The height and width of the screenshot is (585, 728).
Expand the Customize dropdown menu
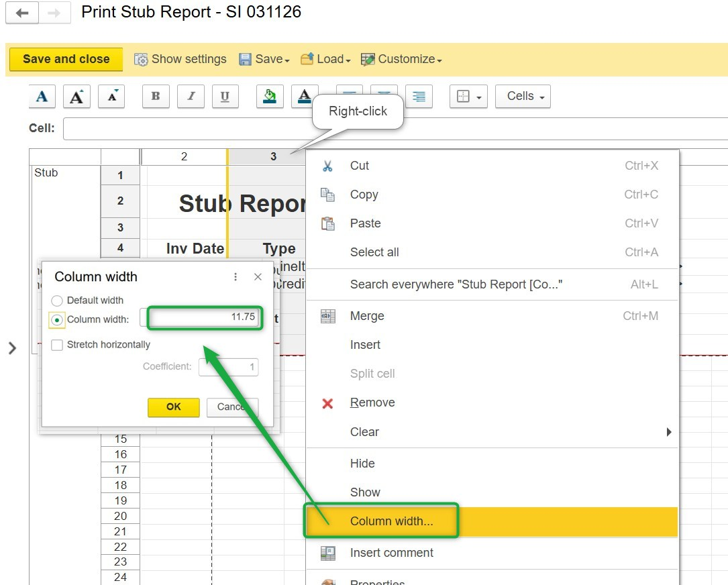[401, 59]
